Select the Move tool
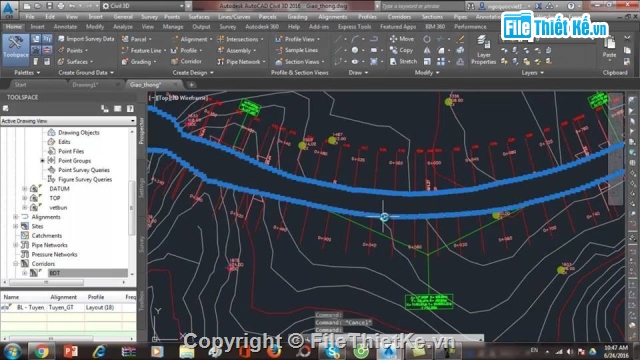This screenshot has height=360, width=640. pos(402,39)
